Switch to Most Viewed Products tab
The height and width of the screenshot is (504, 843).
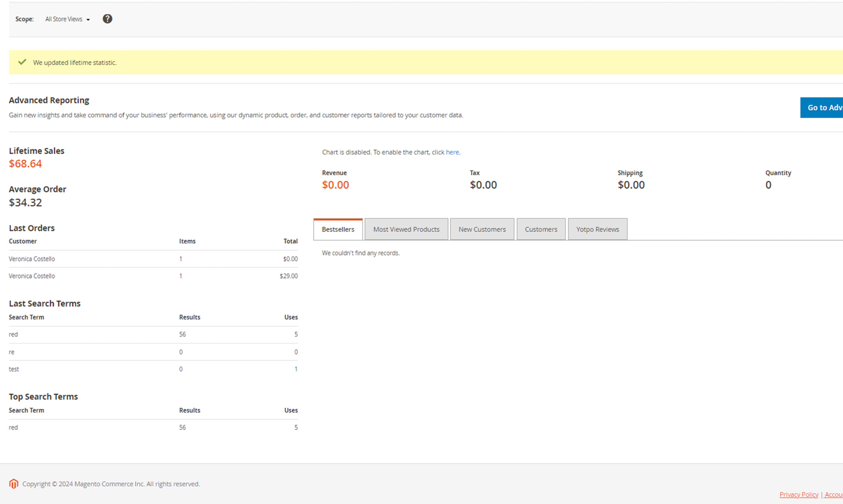tap(406, 229)
